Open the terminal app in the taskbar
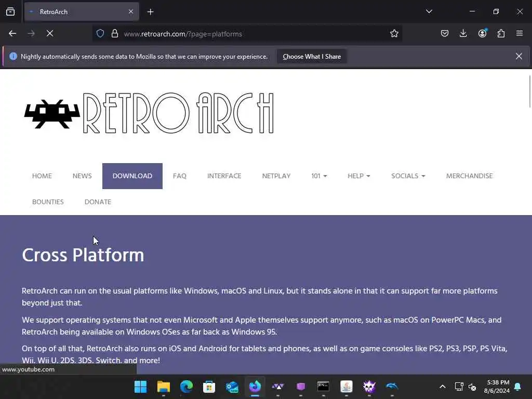Viewport: 532px width, 399px height. pos(323,387)
